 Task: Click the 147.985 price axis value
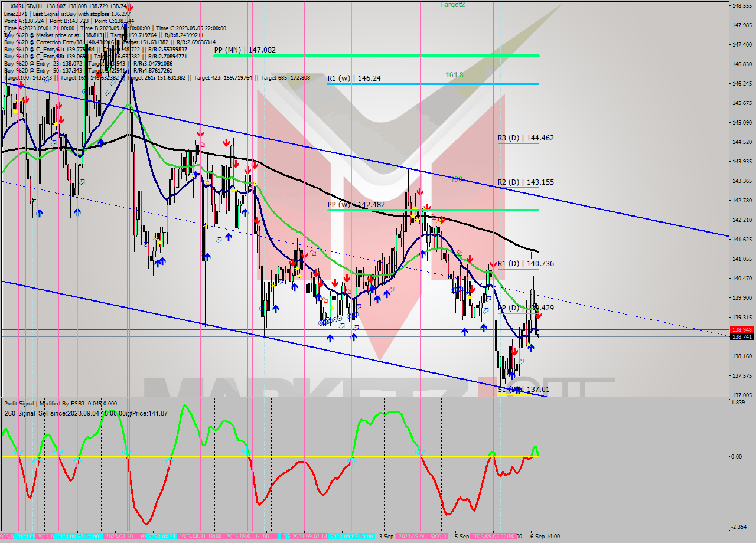point(741,25)
